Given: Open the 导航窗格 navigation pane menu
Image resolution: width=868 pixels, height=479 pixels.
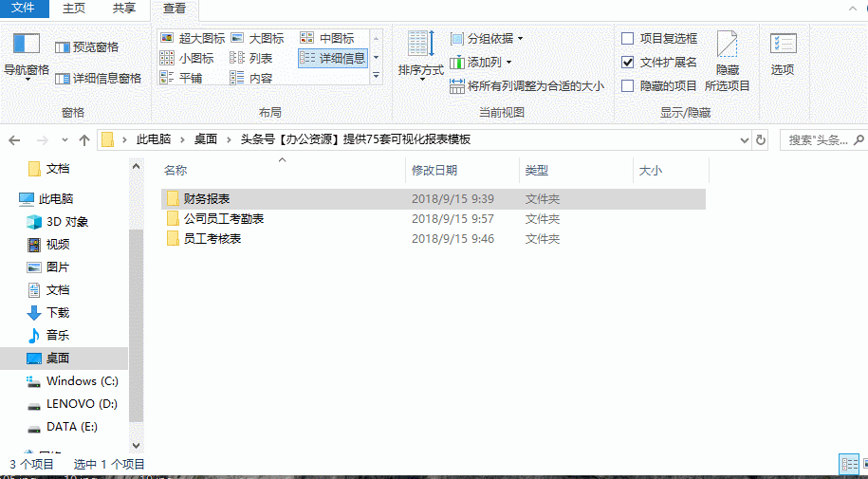Looking at the screenshot, I should (27, 57).
